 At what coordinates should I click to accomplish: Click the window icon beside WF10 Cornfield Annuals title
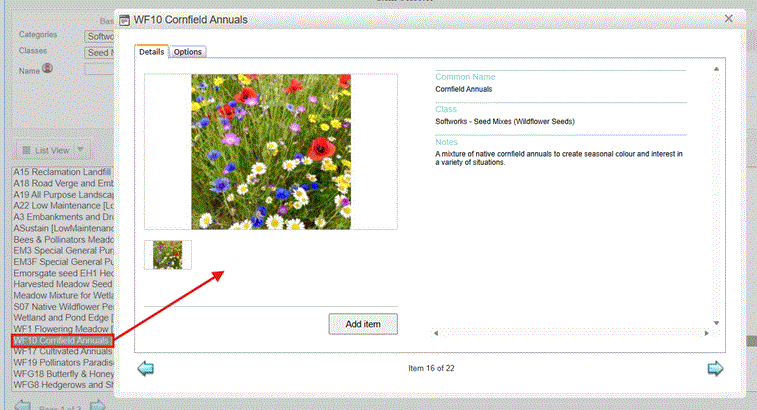pos(125,20)
